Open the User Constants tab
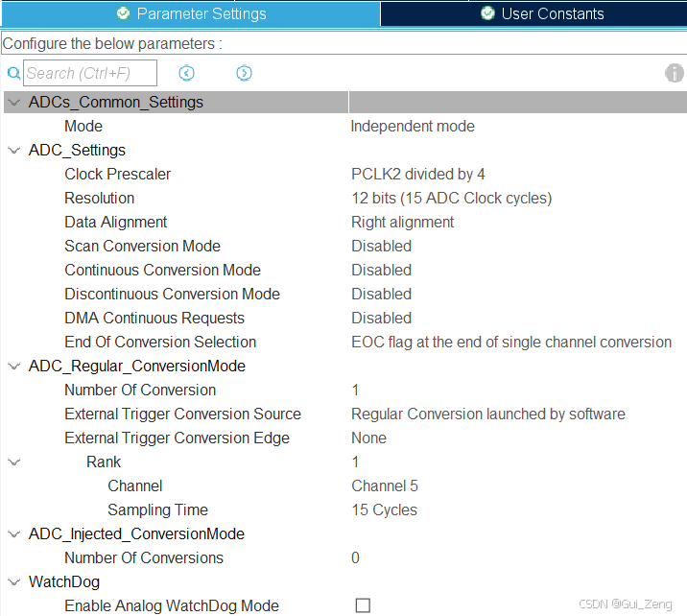The width and height of the screenshot is (687, 616). 533,13
